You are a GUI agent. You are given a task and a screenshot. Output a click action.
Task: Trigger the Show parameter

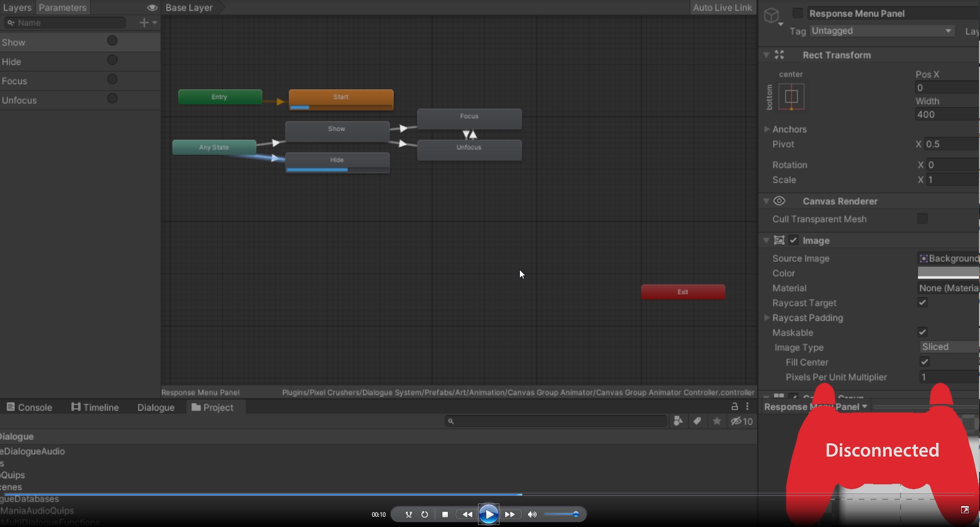tap(112, 41)
